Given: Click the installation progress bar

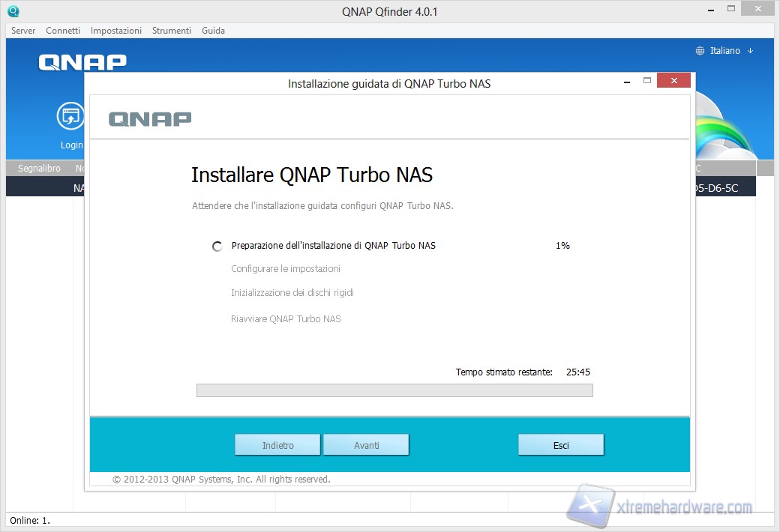Looking at the screenshot, I should [394, 390].
